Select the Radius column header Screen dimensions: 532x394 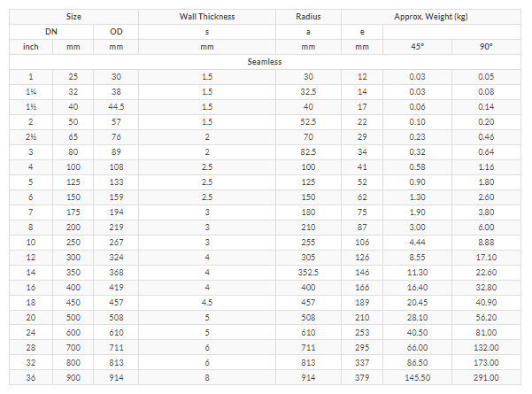pyautogui.click(x=308, y=17)
